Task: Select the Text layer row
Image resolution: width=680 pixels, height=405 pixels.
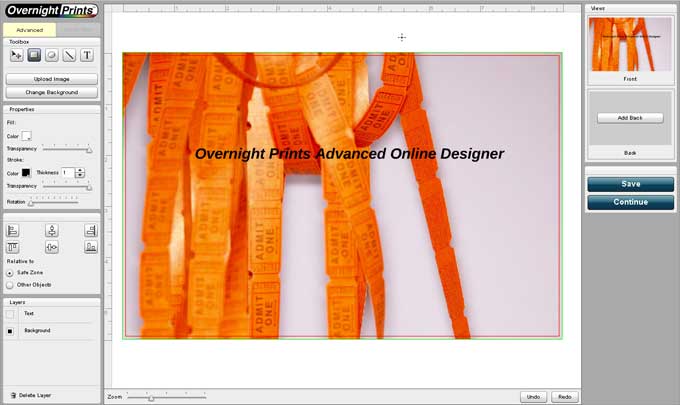Action: [x=52, y=314]
